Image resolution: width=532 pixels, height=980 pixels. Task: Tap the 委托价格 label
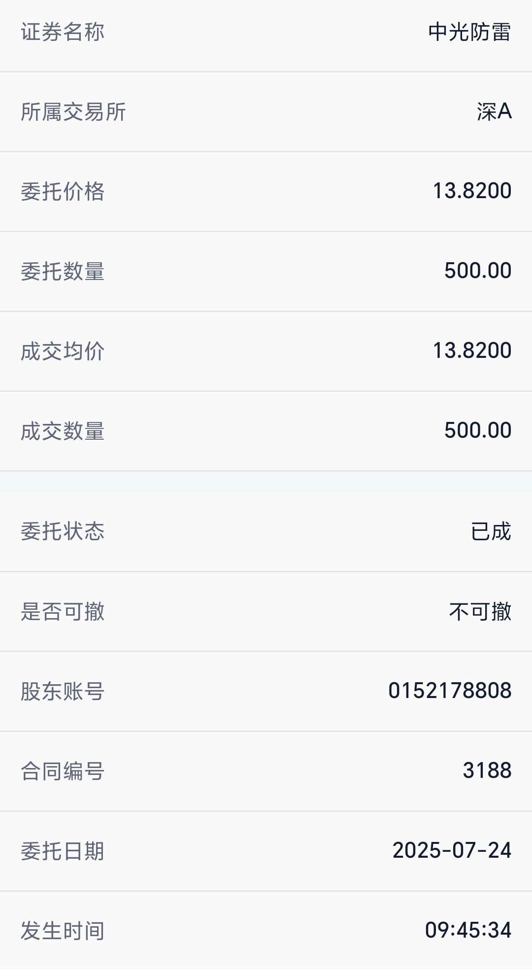point(63,192)
